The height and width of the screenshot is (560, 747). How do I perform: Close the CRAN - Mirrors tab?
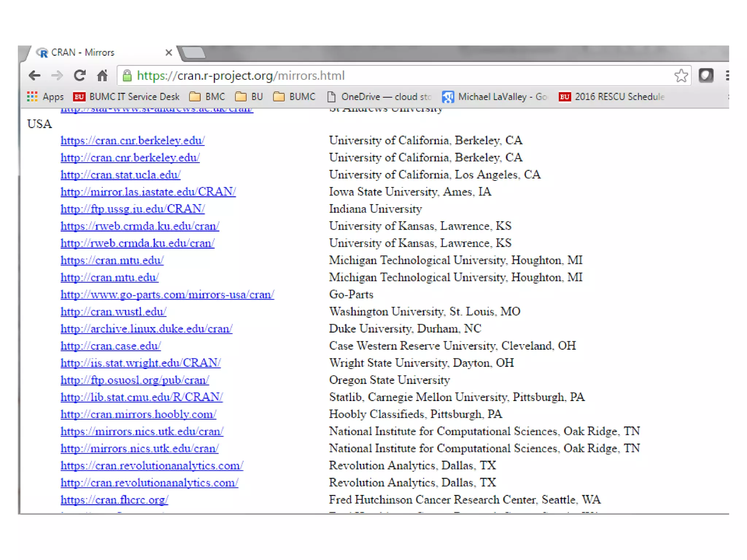click(169, 53)
